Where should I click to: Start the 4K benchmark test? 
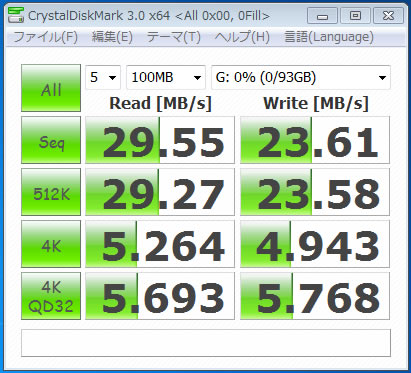tap(51, 244)
